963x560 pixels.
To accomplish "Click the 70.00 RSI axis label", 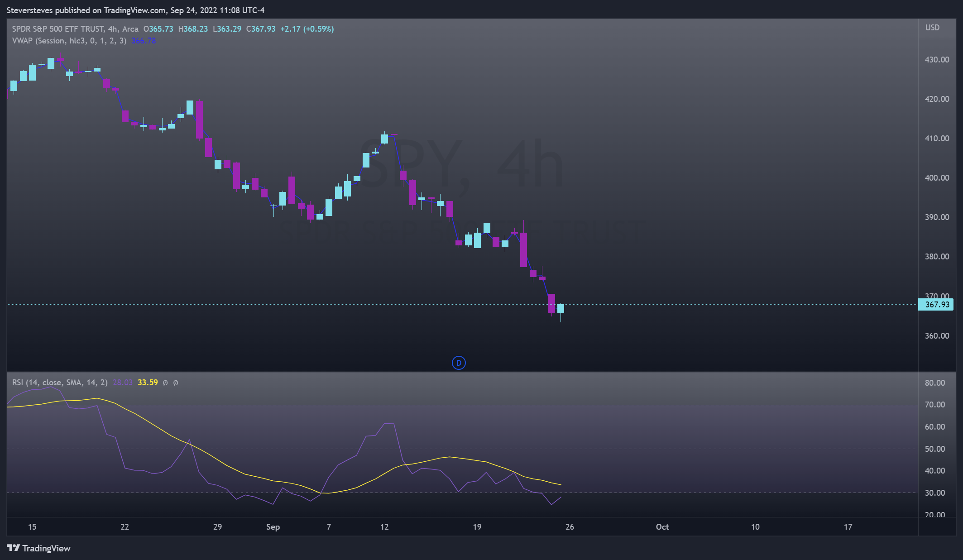I will 935,405.
